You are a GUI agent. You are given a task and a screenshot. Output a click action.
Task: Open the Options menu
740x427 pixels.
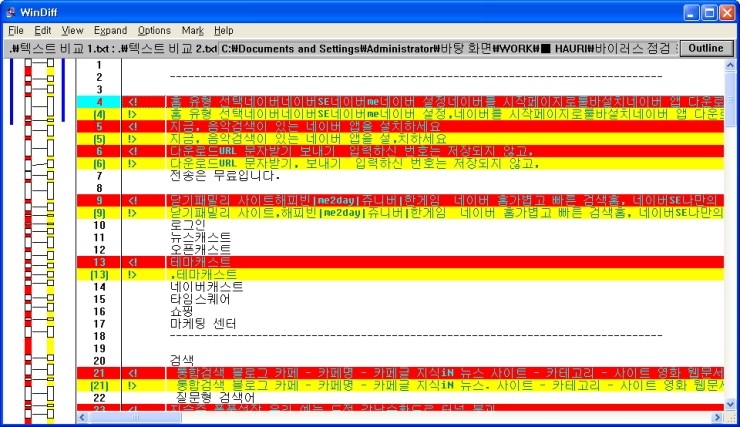pyautogui.click(x=154, y=31)
